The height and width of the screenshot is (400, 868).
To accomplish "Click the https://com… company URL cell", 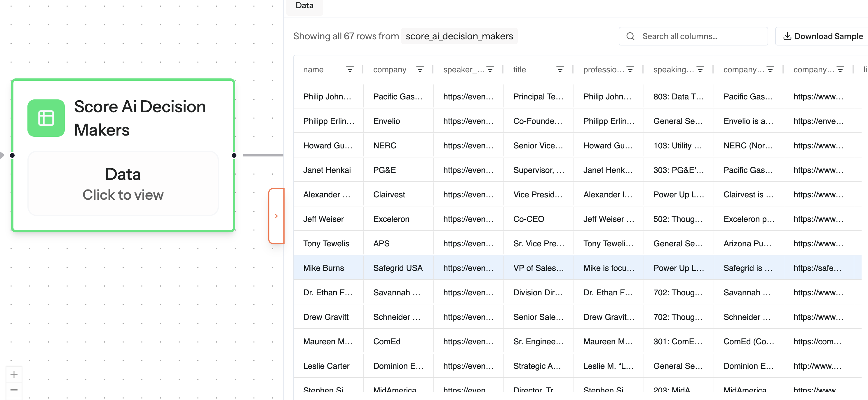I will click(819, 341).
